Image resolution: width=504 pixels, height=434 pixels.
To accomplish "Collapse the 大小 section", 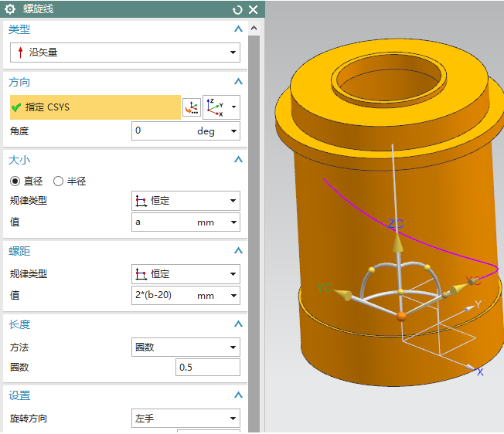I will [x=238, y=160].
